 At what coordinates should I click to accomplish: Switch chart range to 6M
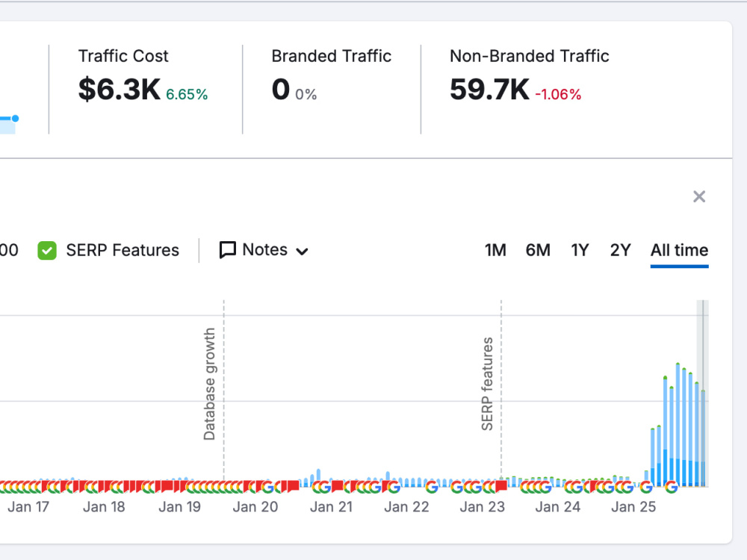538,250
